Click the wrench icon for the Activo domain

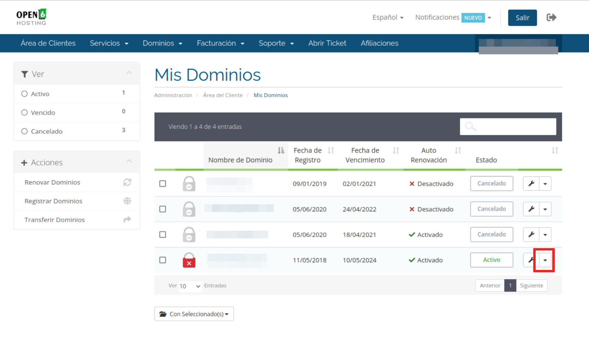(530, 260)
